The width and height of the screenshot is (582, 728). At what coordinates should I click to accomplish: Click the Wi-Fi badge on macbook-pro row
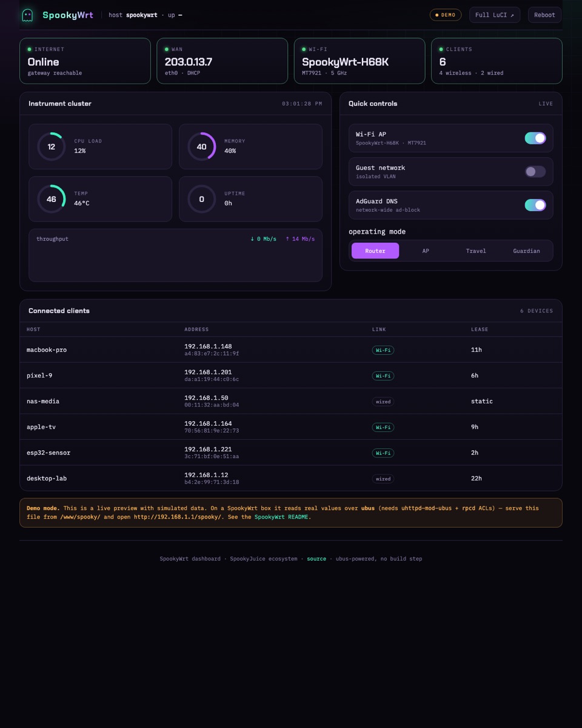[383, 350]
